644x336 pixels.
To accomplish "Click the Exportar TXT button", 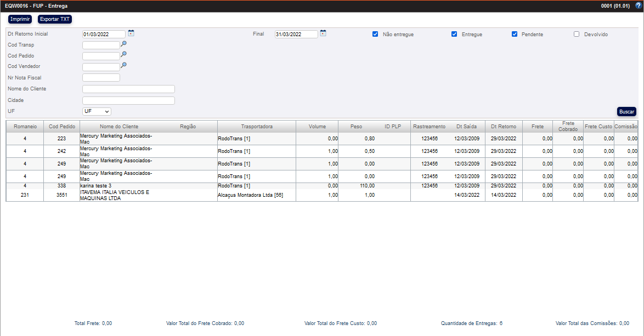I will [x=55, y=19].
